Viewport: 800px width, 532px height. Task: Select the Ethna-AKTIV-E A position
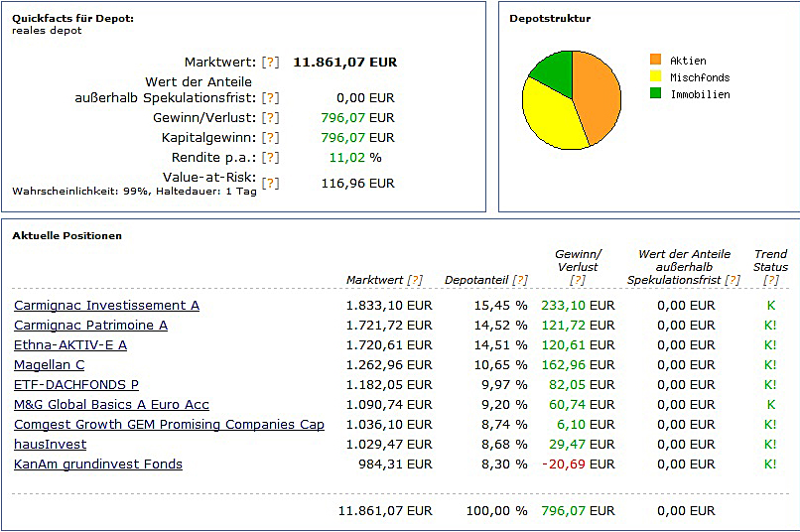[70, 345]
